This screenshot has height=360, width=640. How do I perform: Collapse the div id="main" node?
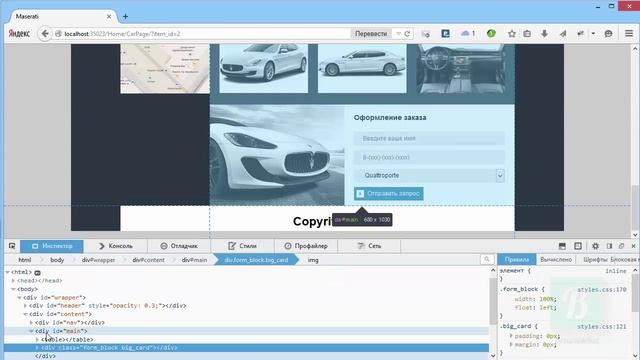click(31, 331)
